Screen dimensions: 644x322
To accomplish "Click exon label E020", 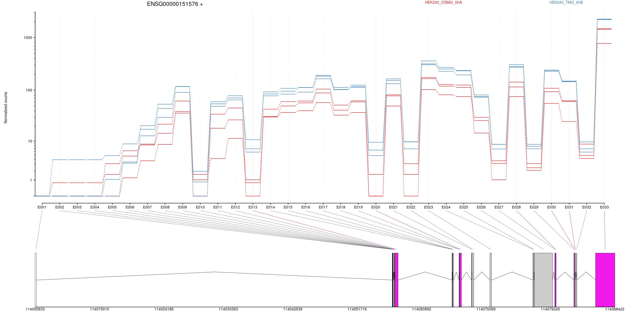I will click(x=376, y=207).
